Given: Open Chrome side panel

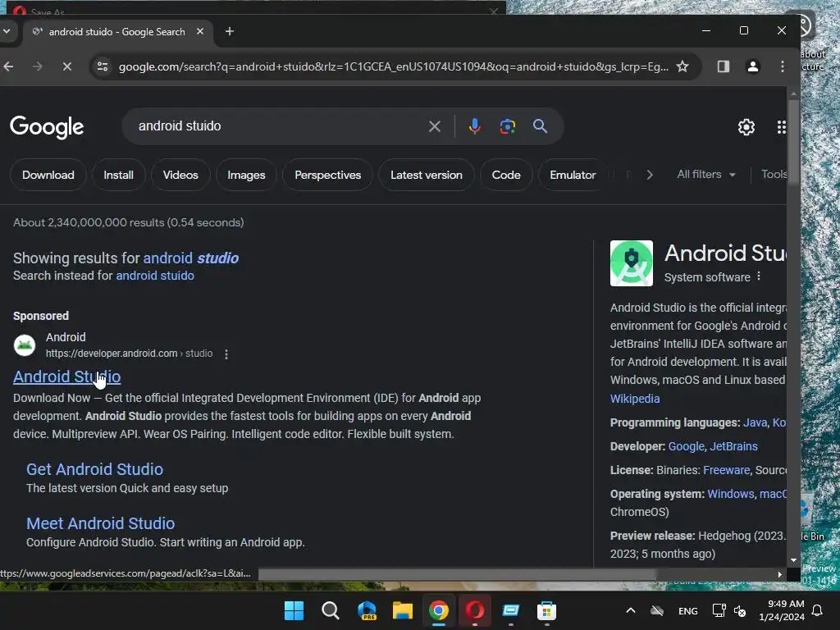Looking at the screenshot, I should [x=724, y=66].
